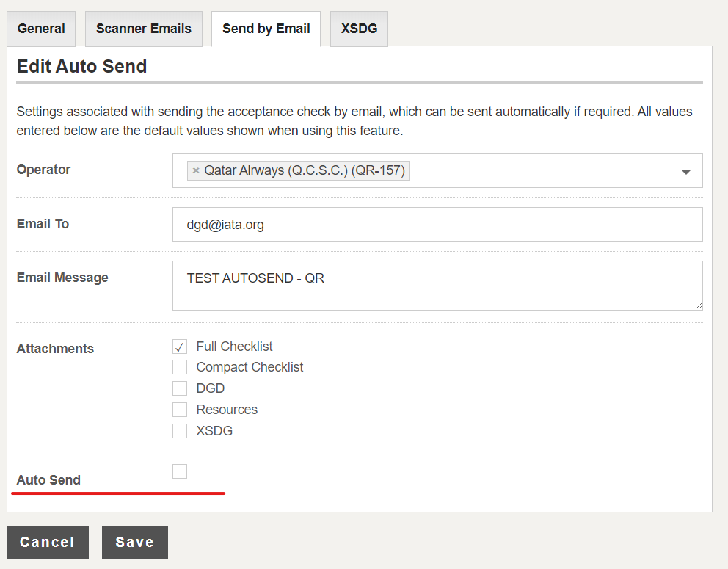Screen dimensions: 728x569
Task: Expand the Operator dropdown arrow
Action: pyautogui.click(x=685, y=171)
